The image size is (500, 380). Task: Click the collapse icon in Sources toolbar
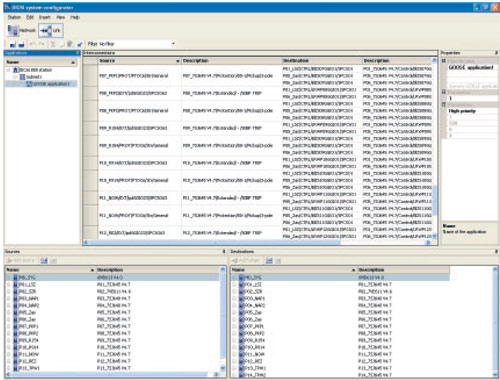point(53,260)
